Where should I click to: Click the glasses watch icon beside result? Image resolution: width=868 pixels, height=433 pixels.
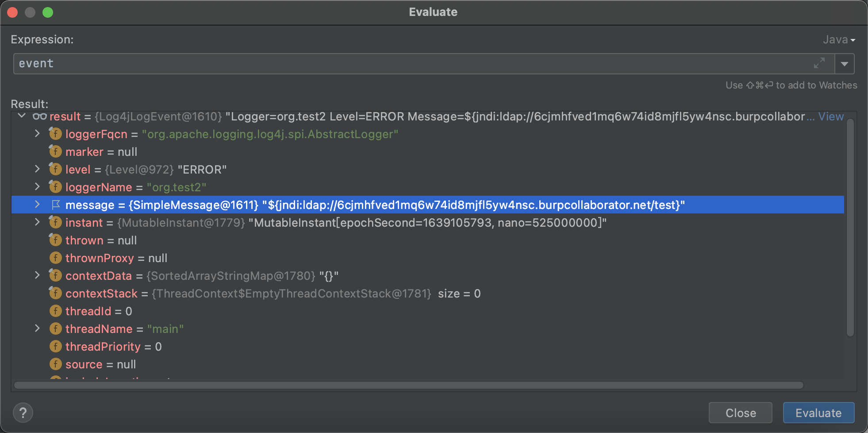pos(39,116)
